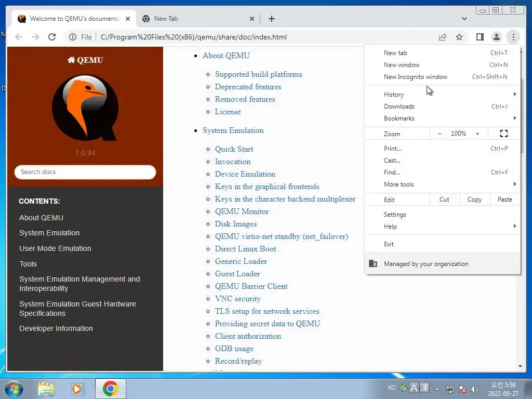Click the taskbar clock and date
532x399 pixels.
pos(503,389)
